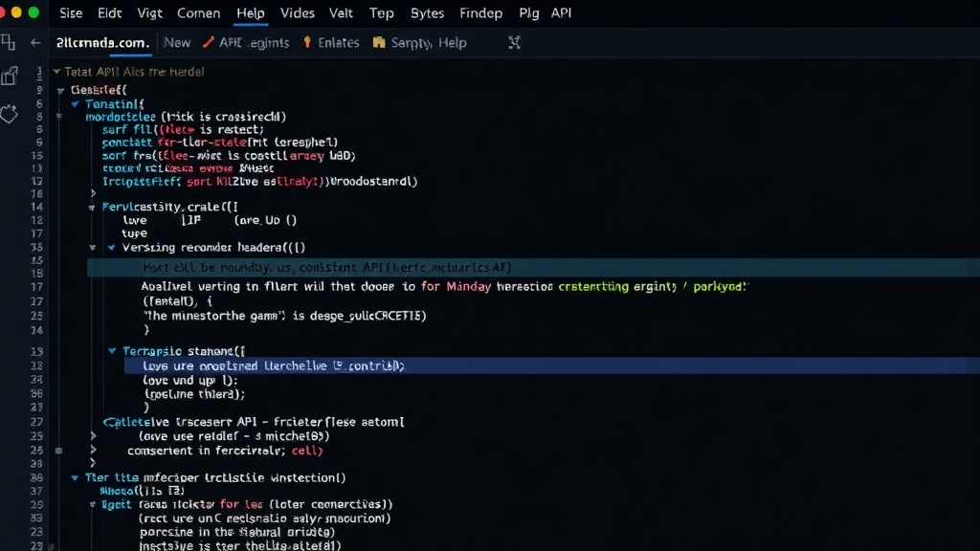Open the Comen menu
The height and width of the screenshot is (551, 980).
tap(198, 13)
